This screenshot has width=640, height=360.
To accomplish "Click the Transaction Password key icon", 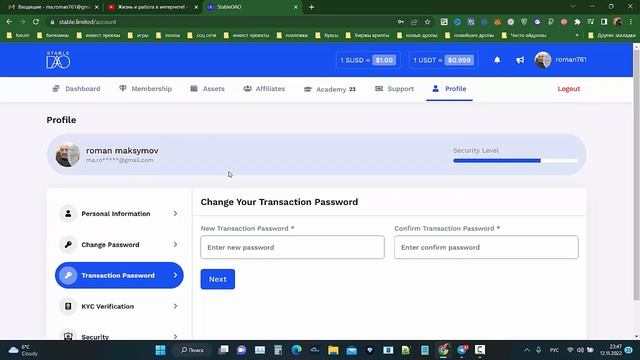I will tap(68, 275).
